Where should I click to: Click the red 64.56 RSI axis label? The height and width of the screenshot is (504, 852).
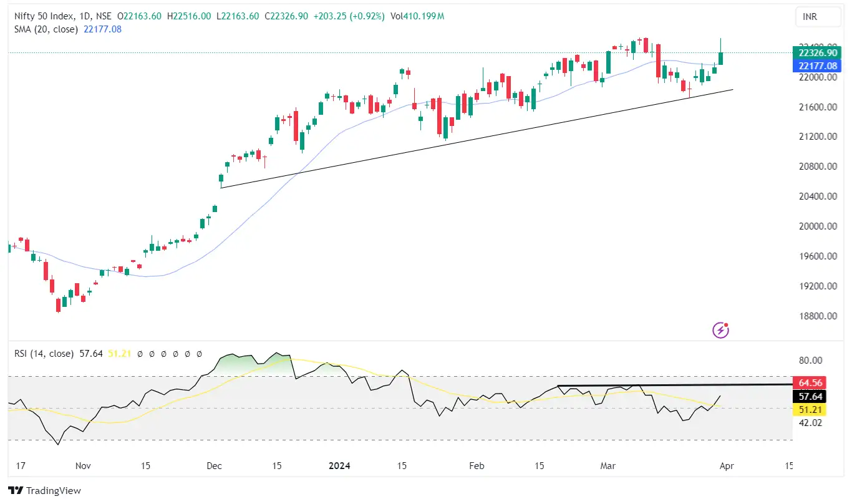tap(809, 384)
